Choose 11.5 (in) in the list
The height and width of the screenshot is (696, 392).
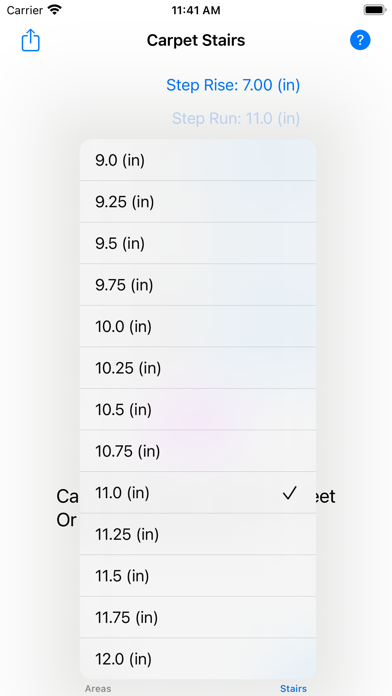coord(198,576)
